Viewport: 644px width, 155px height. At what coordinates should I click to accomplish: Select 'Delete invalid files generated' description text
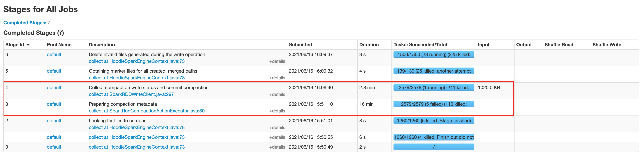tap(147, 54)
